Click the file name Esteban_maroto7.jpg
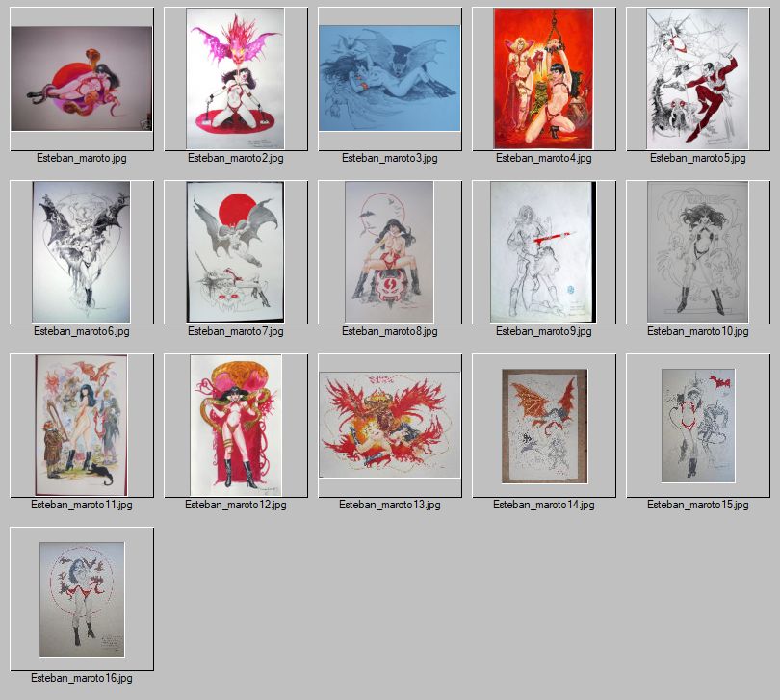 (x=236, y=331)
